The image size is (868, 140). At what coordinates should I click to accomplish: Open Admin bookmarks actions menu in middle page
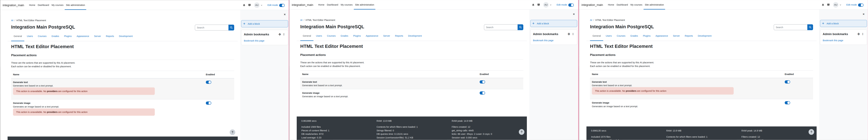click(573, 34)
